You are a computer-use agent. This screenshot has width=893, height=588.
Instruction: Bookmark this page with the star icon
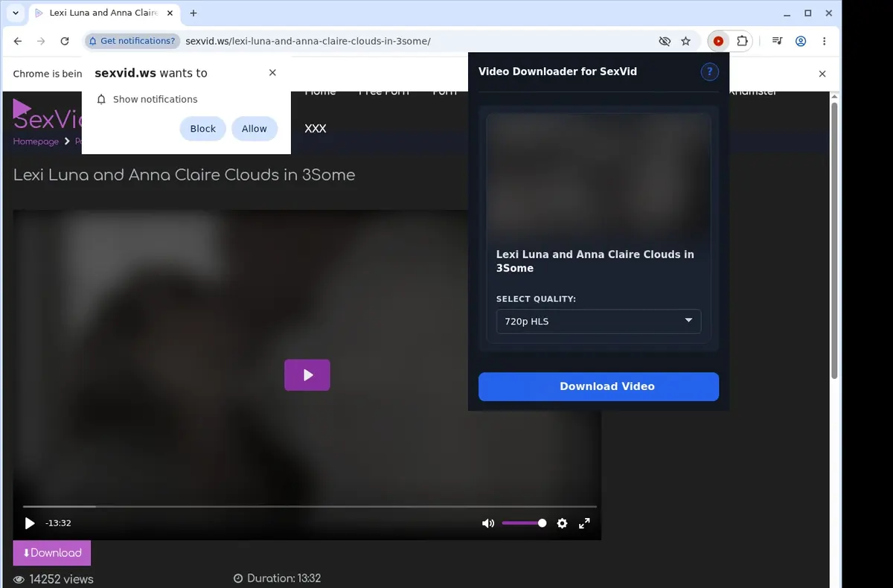point(686,41)
